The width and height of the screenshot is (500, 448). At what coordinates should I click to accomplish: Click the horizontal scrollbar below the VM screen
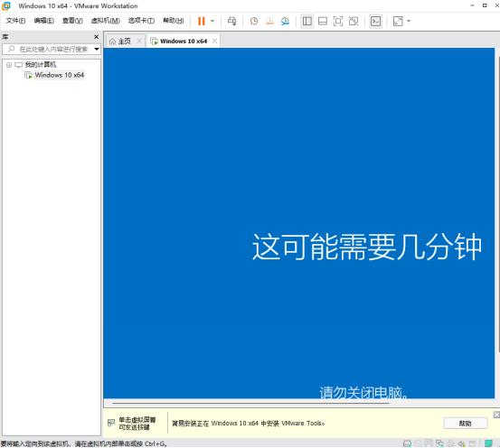pos(250,403)
